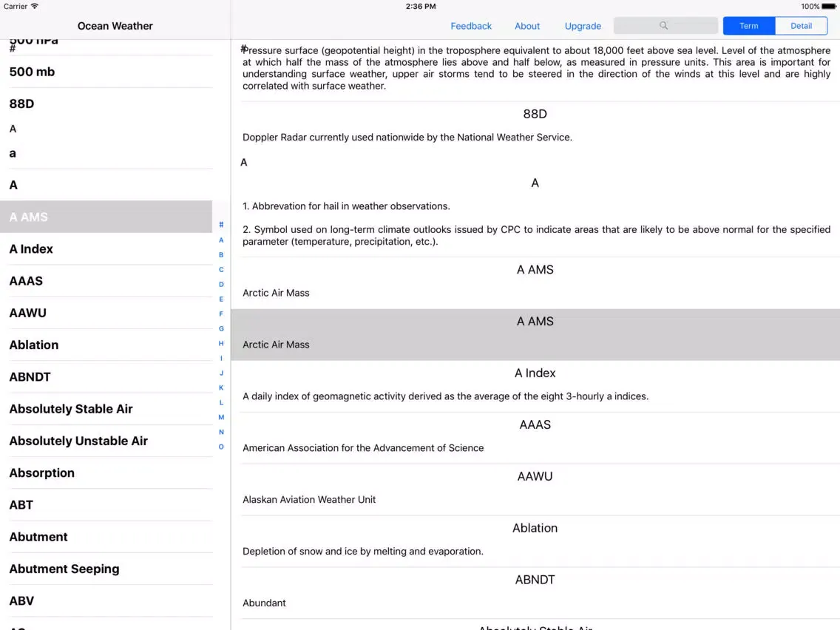Image resolution: width=840 pixels, height=630 pixels.
Task: Jump to letter E in index bar
Action: [221, 299]
